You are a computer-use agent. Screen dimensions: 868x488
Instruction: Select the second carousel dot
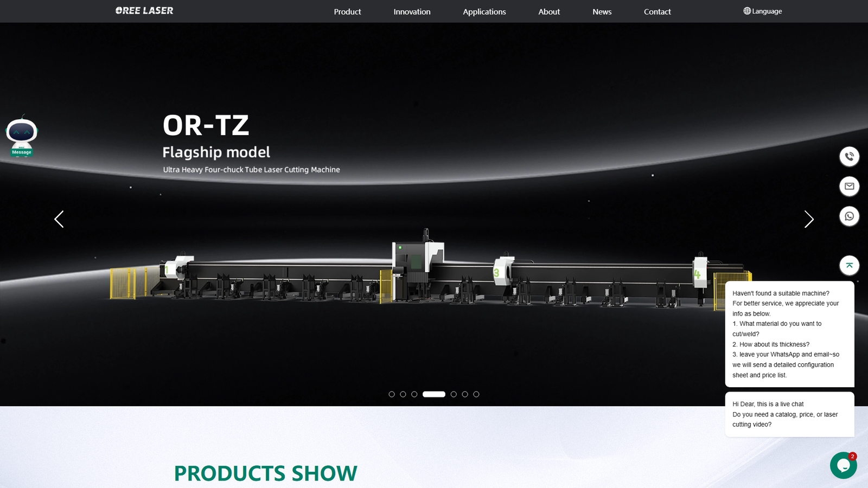(x=403, y=394)
